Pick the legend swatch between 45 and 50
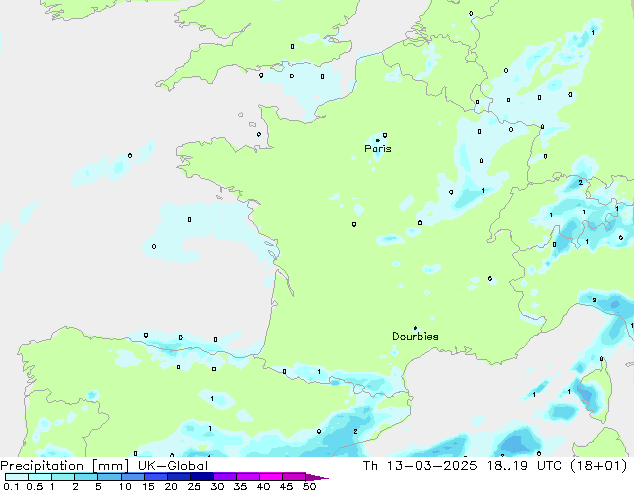The image size is (634, 490). (x=294, y=477)
